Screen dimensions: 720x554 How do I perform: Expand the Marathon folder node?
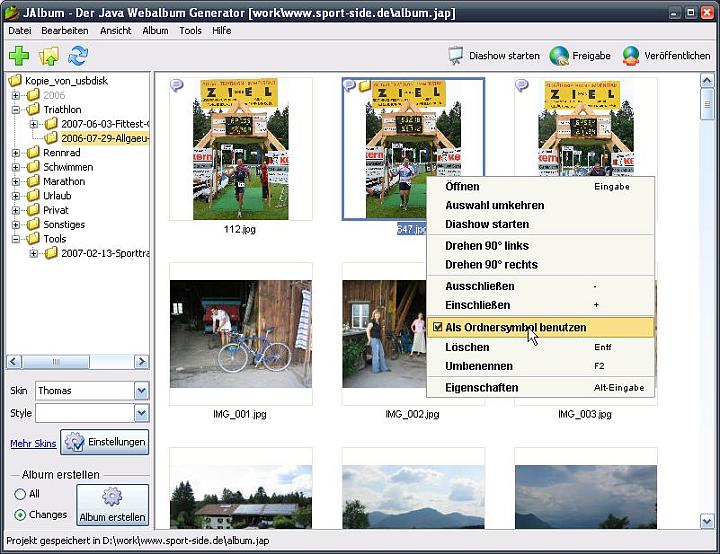[16, 181]
